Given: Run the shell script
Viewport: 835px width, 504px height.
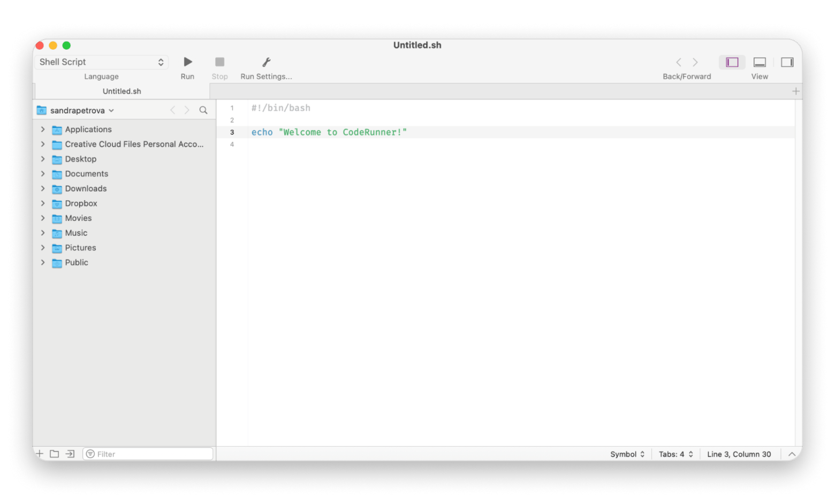Looking at the screenshot, I should coord(187,62).
